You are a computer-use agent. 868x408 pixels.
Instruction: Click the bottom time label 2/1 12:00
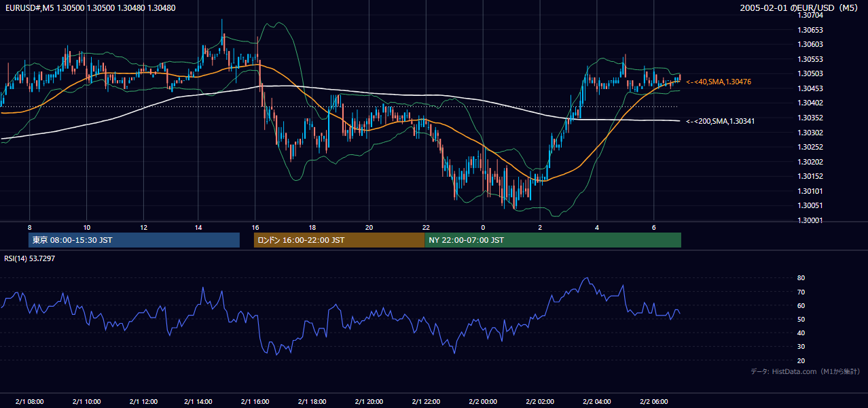[x=143, y=402]
